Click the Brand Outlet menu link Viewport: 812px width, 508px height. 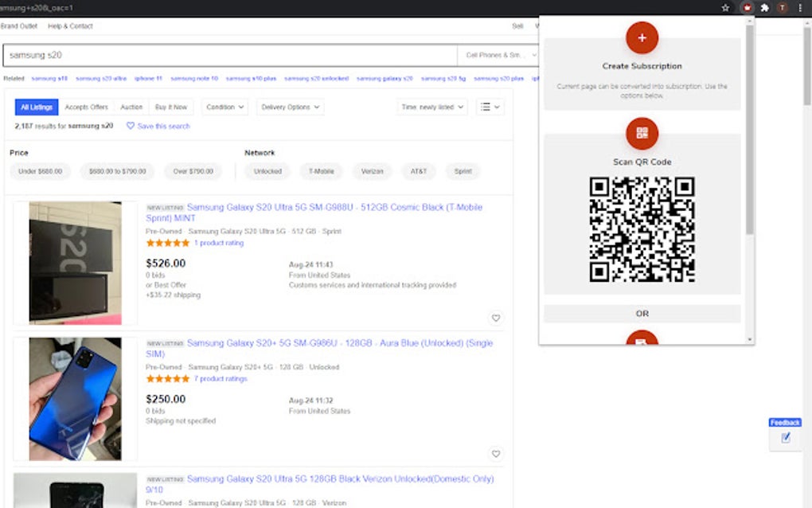pyautogui.click(x=19, y=26)
